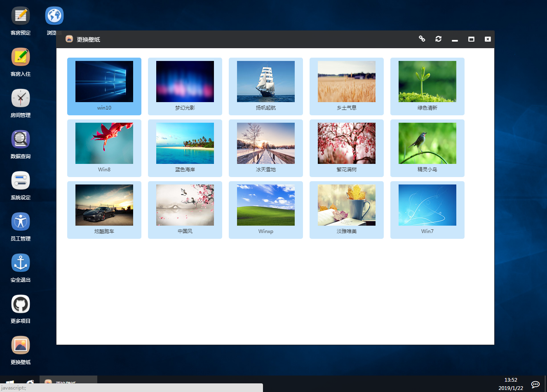Open 房间管理 clock icon on desktop
This screenshot has height=392, width=547.
[21, 98]
